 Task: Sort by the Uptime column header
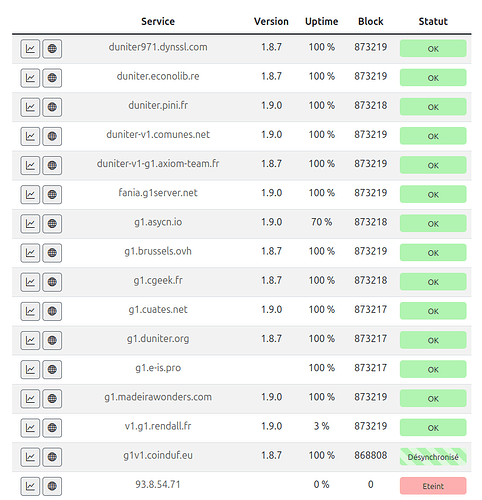pyautogui.click(x=321, y=21)
